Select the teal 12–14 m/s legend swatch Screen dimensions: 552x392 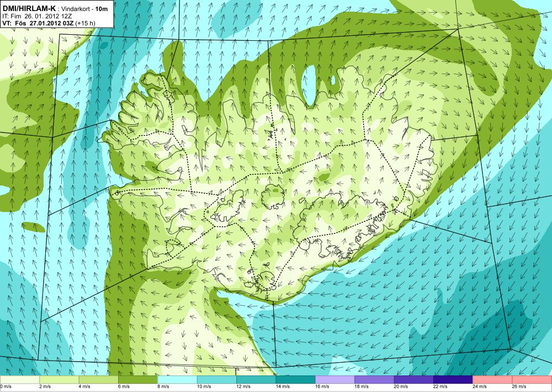(x=256, y=380)
